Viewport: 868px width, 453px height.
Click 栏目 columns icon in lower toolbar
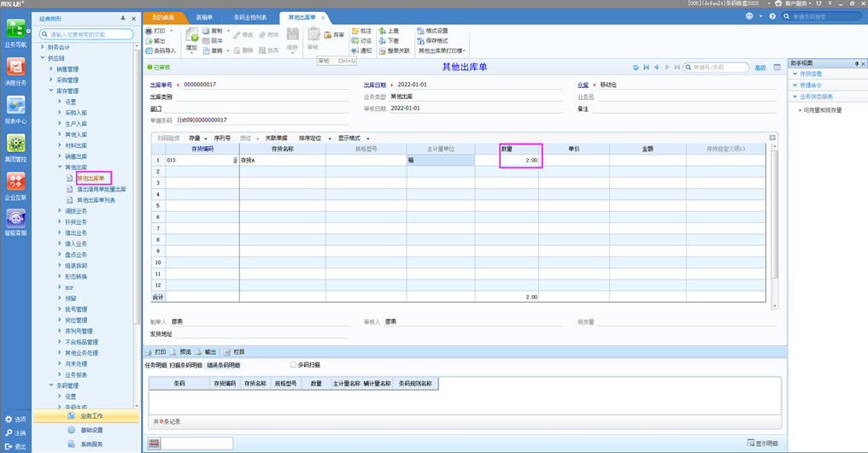227,352
